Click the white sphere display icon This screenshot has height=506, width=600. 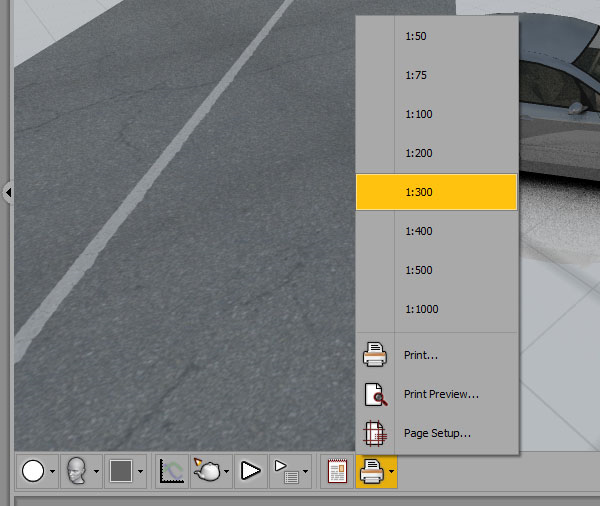tap(33, 471)
